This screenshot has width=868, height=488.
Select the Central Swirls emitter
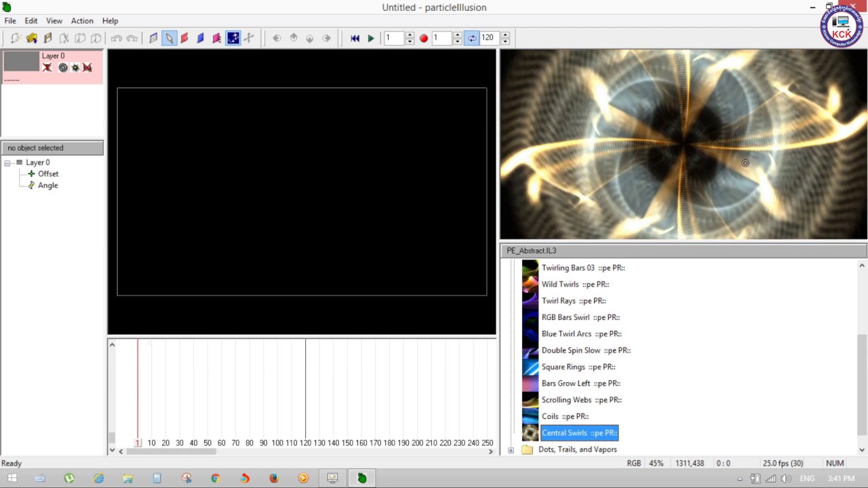[x=580, y=433]
